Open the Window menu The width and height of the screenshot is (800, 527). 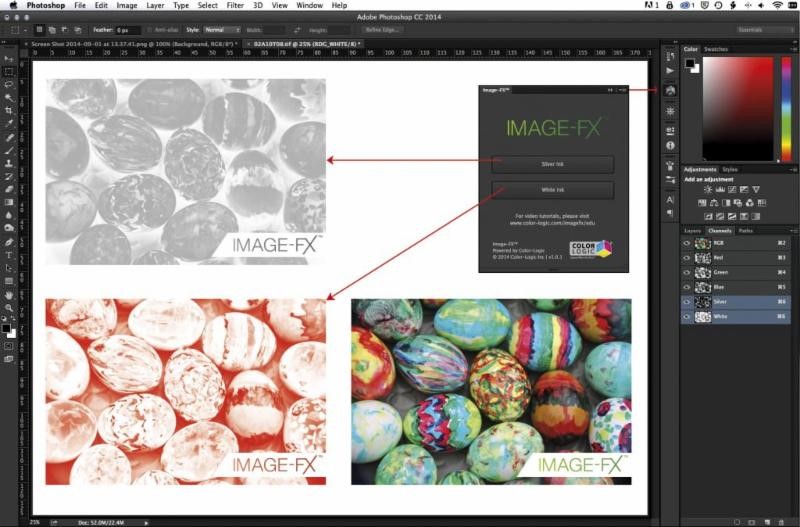point(309,5)
